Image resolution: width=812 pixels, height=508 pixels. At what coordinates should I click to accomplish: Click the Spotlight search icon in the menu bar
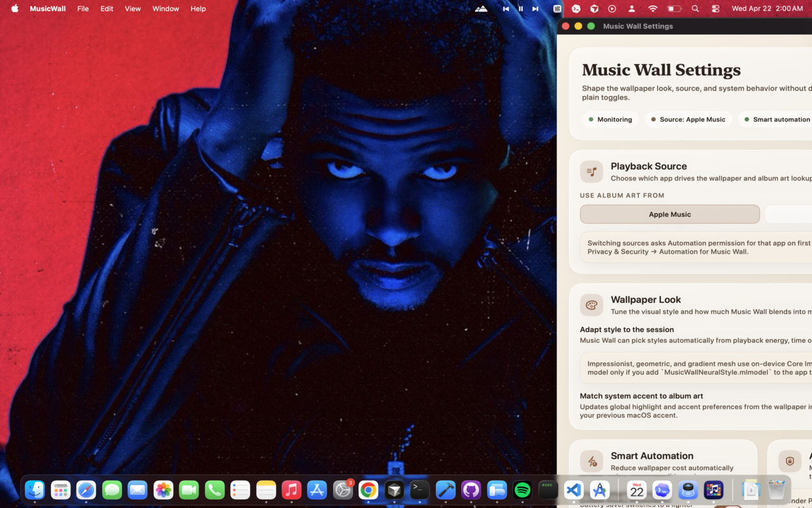695,8
